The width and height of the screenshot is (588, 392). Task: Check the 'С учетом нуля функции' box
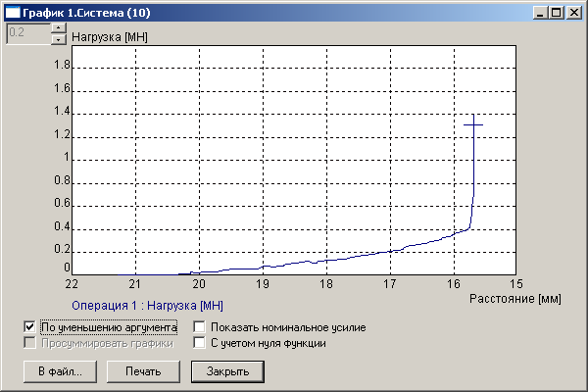[x=200, y=343]
